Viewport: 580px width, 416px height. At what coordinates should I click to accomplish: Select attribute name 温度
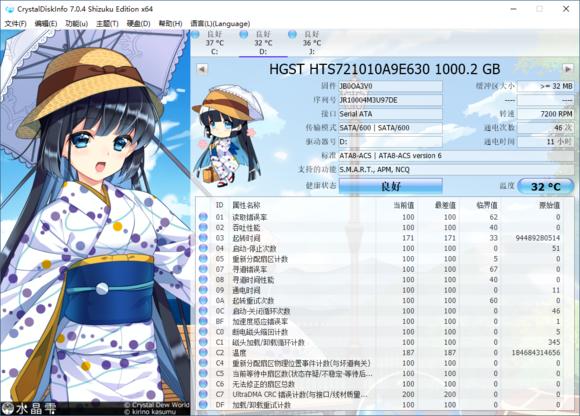tap(239, 353)
